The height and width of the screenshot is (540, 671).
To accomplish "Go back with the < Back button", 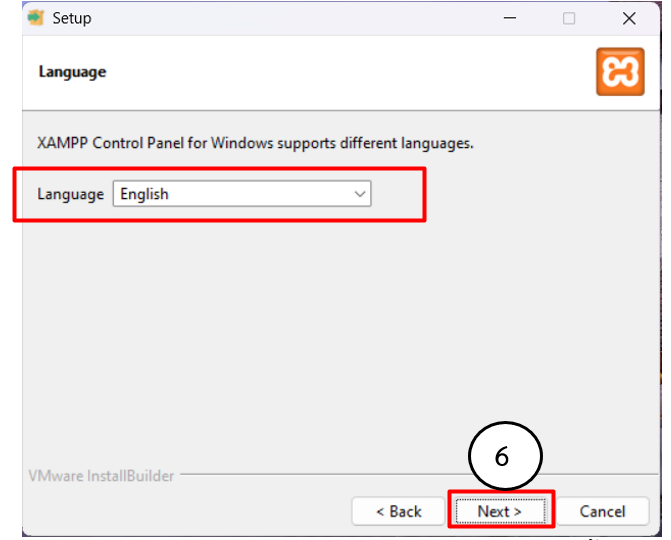I will pos(398,511).
